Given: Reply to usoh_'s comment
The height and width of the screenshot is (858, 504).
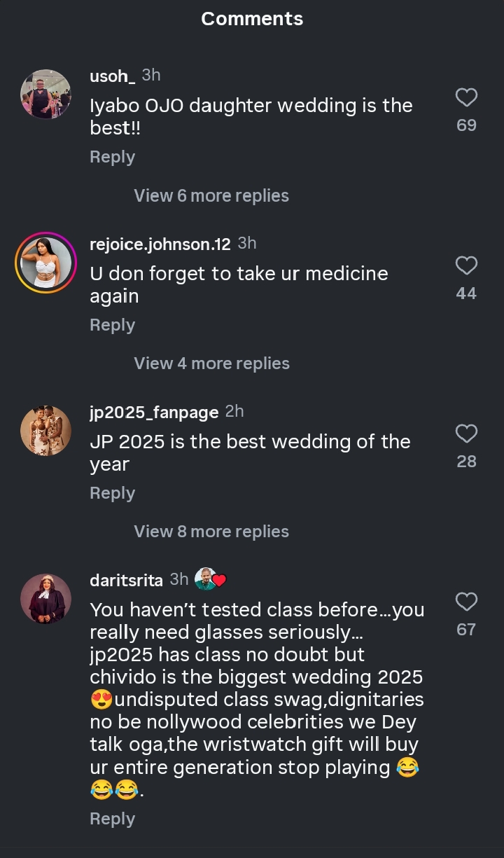Looking at the screenshot, I should click(x=112, y=157).
